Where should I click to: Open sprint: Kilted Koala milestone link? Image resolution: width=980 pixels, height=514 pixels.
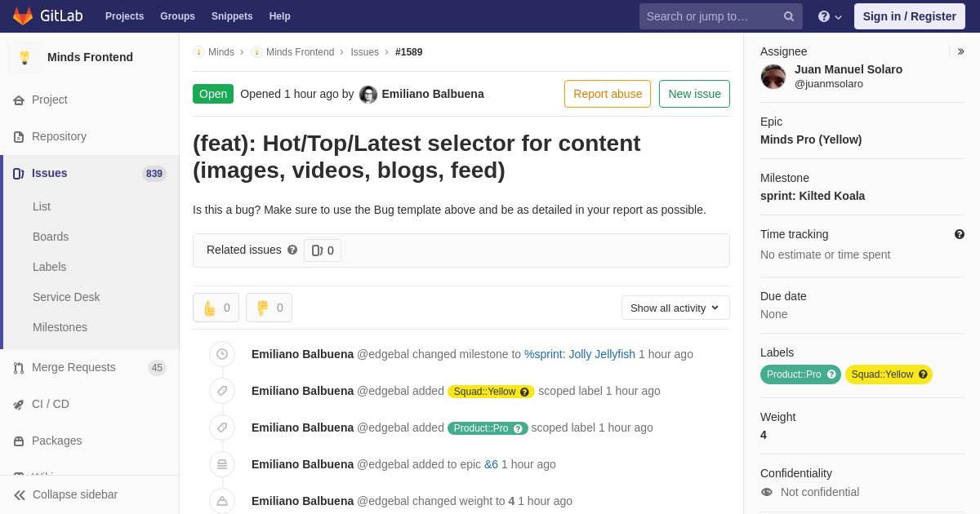[813, 196]
